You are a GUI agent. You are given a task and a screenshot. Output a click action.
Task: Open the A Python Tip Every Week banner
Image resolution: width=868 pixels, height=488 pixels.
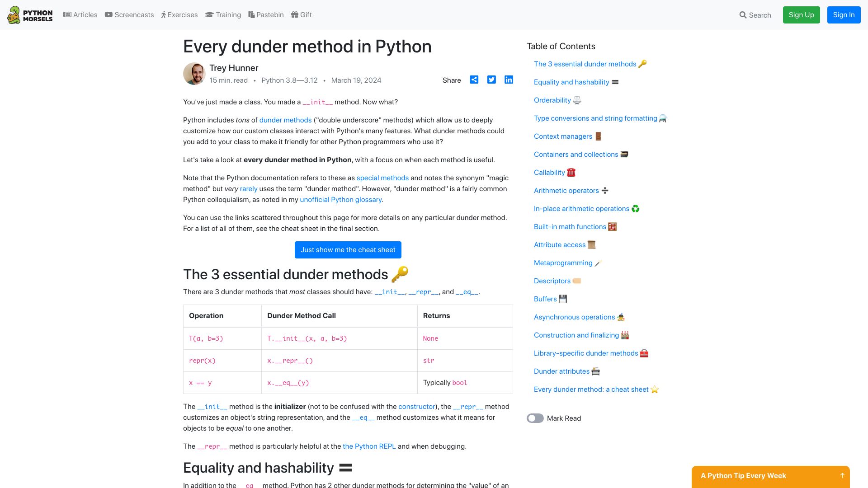click(x=770, y=477)
